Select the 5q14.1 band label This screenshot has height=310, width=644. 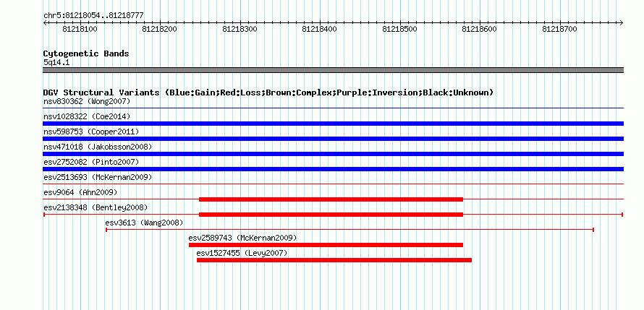56,63
